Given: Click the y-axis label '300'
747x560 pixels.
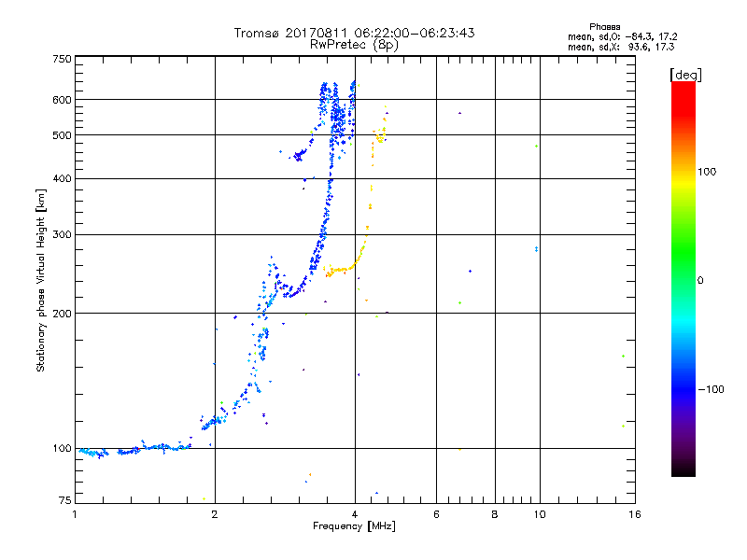Looking at the screenshot, I should 62,235.
